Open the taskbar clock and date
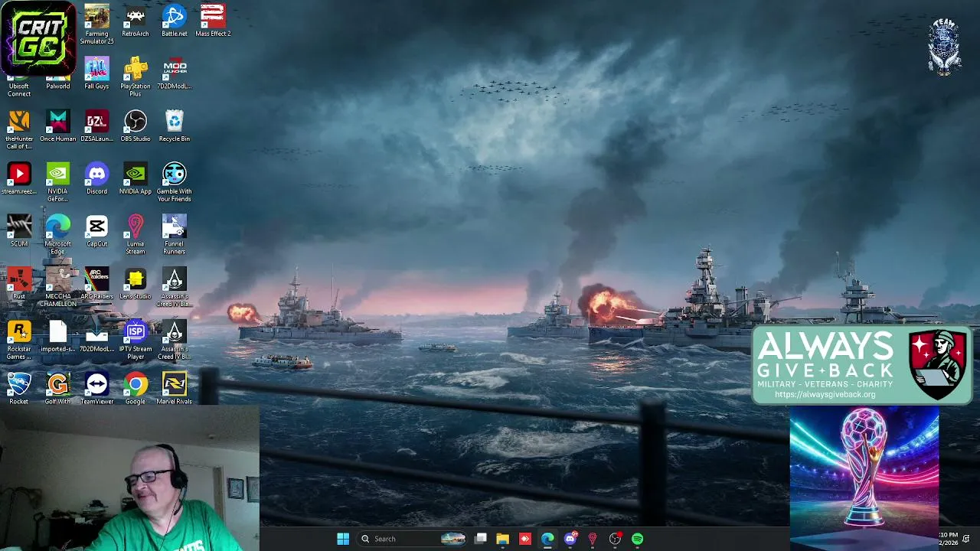Viewport: 980px width, 551px height. pos(948,539)
